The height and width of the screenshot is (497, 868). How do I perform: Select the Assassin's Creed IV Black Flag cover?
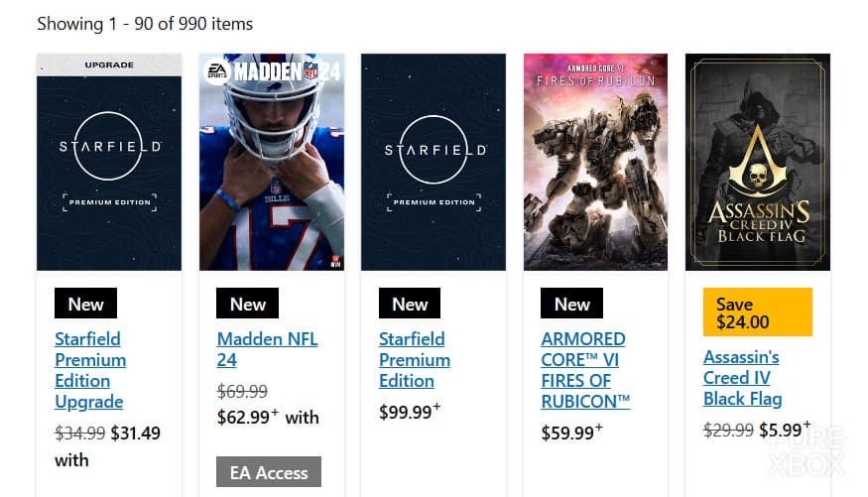(757, 163)
